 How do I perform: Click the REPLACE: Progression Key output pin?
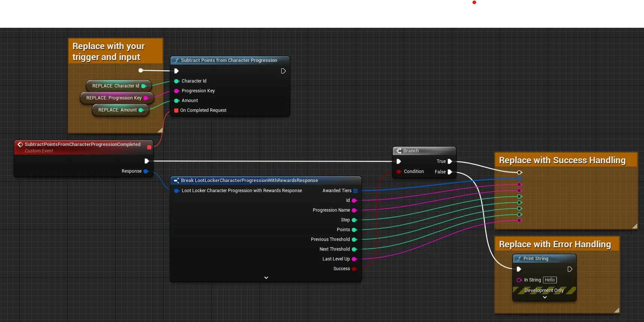coord(146,98)
